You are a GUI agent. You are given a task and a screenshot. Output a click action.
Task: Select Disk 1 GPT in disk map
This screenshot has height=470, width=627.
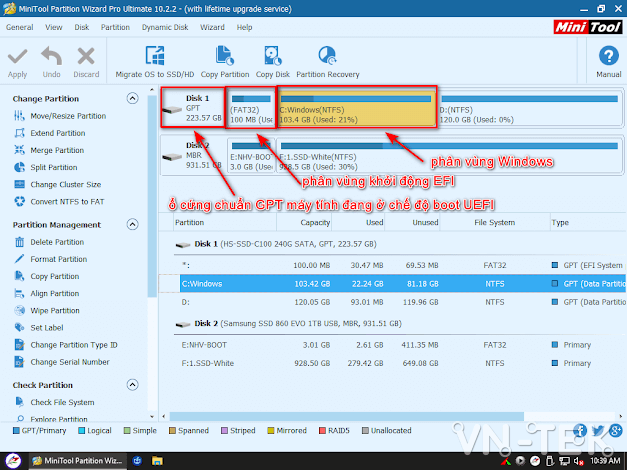pyautogui.click(x=193, y=108)
